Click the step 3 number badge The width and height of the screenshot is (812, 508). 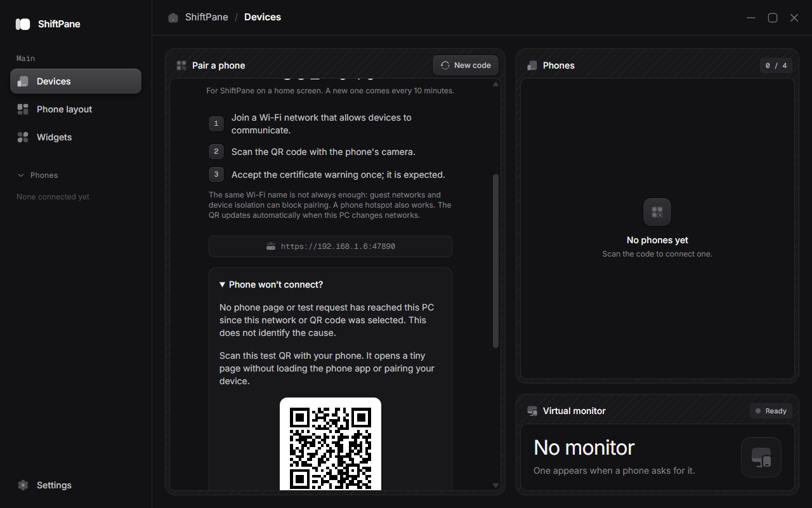click(216, 175)
